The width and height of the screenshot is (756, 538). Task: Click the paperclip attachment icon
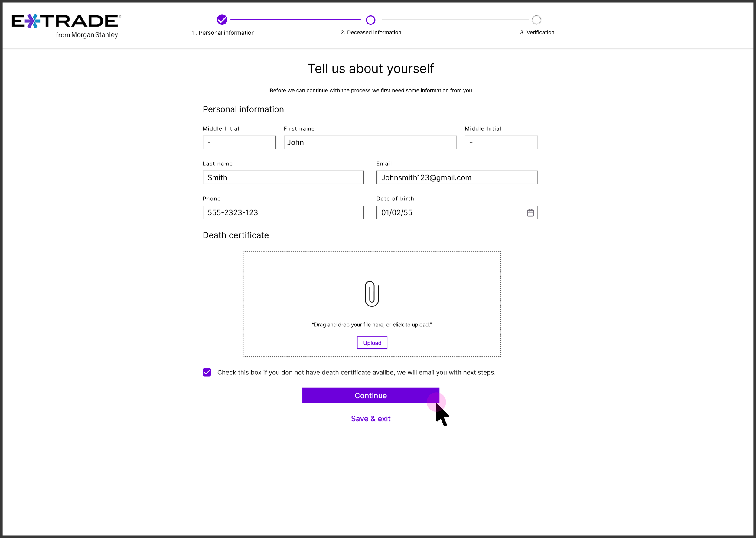pyautogui.click(x=372, y=294)
